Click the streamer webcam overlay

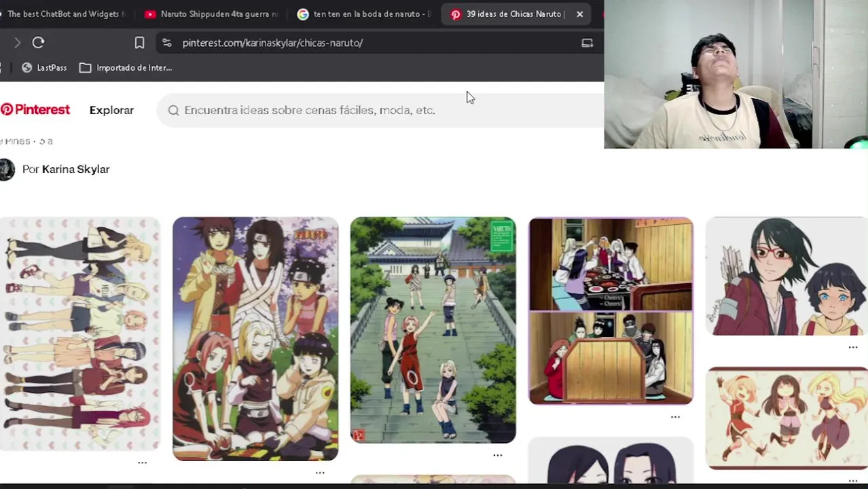(x=736, y=74)
